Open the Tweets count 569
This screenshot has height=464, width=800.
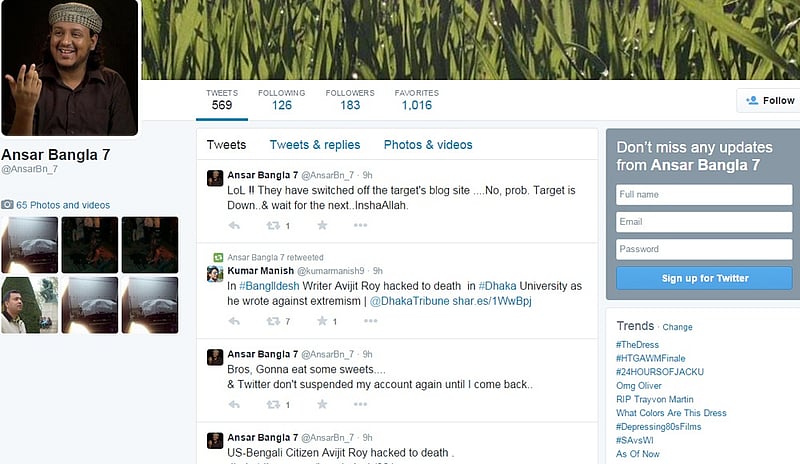tap(222, 100)
